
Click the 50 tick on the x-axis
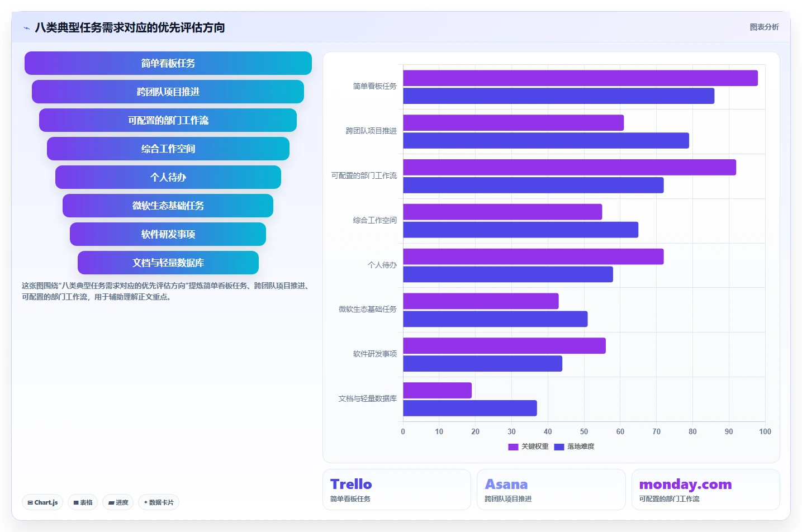pos(584,431)
